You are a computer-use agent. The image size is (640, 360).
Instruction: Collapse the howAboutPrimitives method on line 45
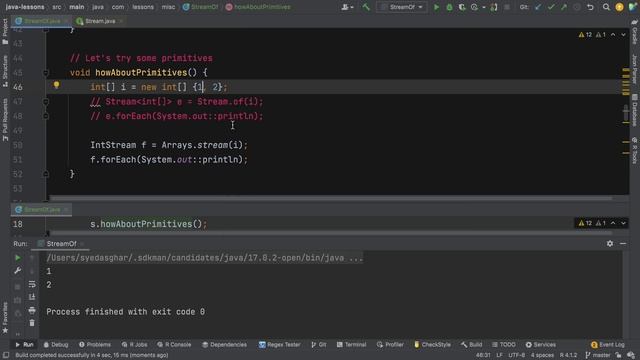click(46, 73)
